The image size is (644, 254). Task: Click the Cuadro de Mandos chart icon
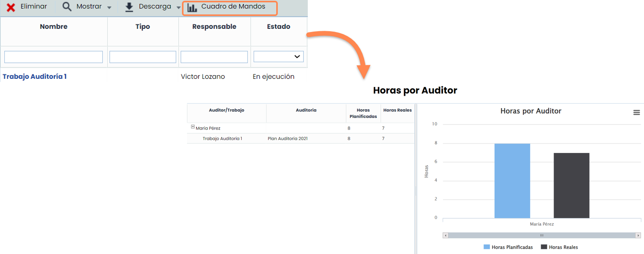192,8
